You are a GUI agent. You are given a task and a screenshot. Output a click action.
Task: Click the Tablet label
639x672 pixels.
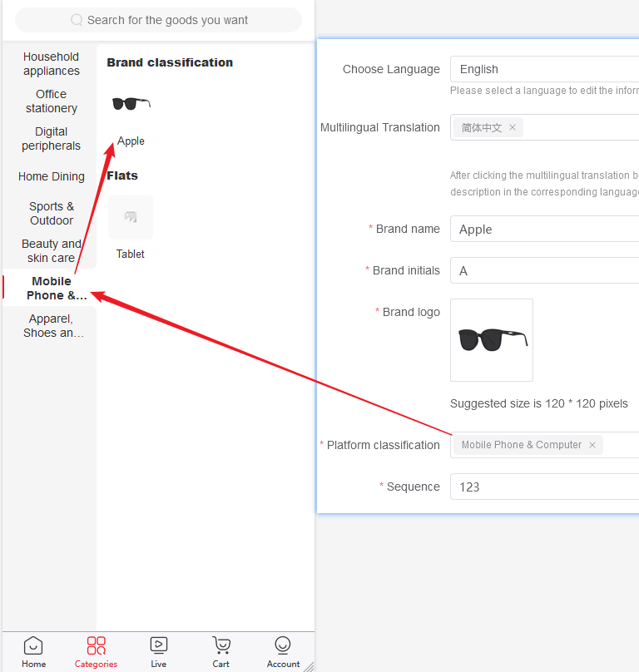pyautogui.click(x=131, y=254)
